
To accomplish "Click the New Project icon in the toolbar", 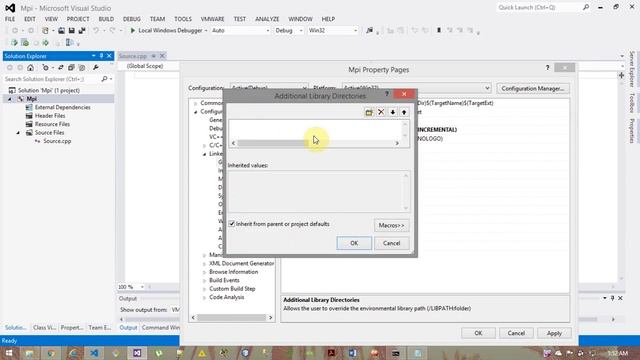I will [x=45, y=31].
